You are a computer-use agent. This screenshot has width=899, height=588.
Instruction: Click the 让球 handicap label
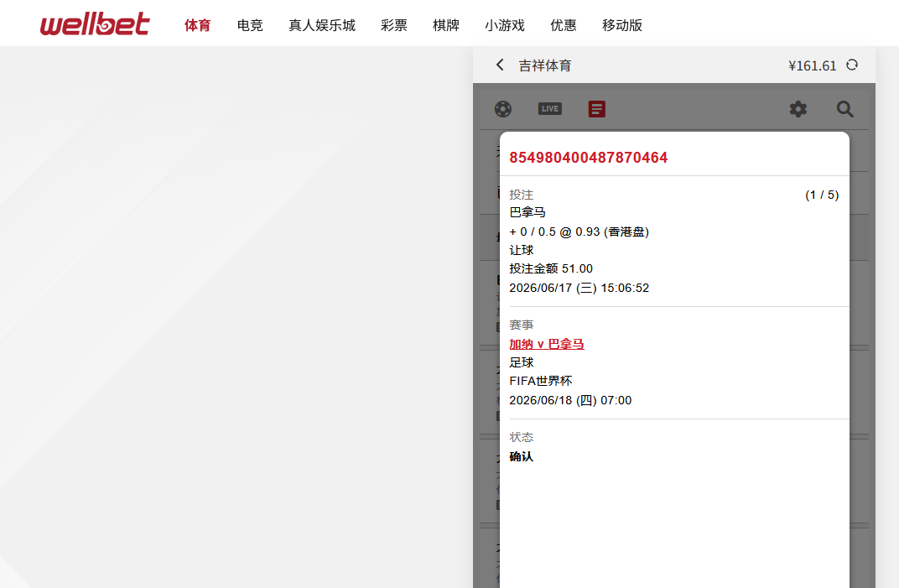click(x=521, y=250)
